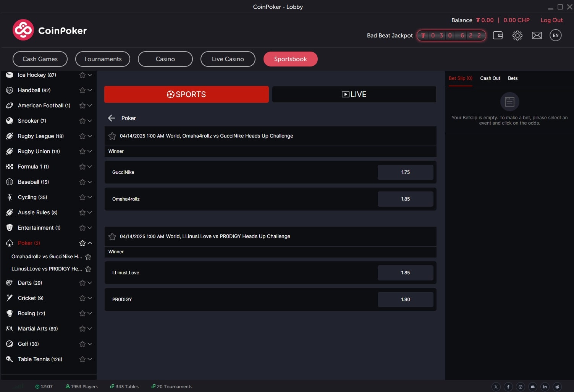Unfavorite the Poker category star
This screenshot has width=574, height=392.
tap(82, 243)
